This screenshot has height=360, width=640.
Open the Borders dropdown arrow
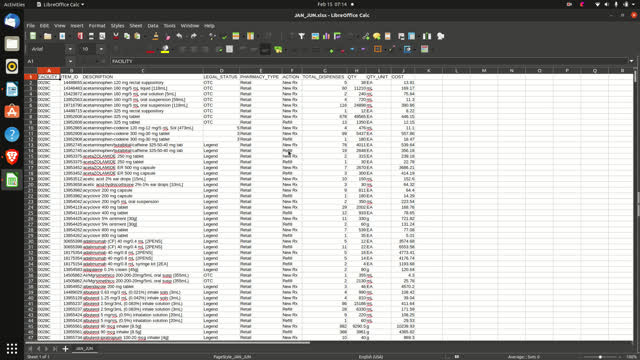coord(384,49)
